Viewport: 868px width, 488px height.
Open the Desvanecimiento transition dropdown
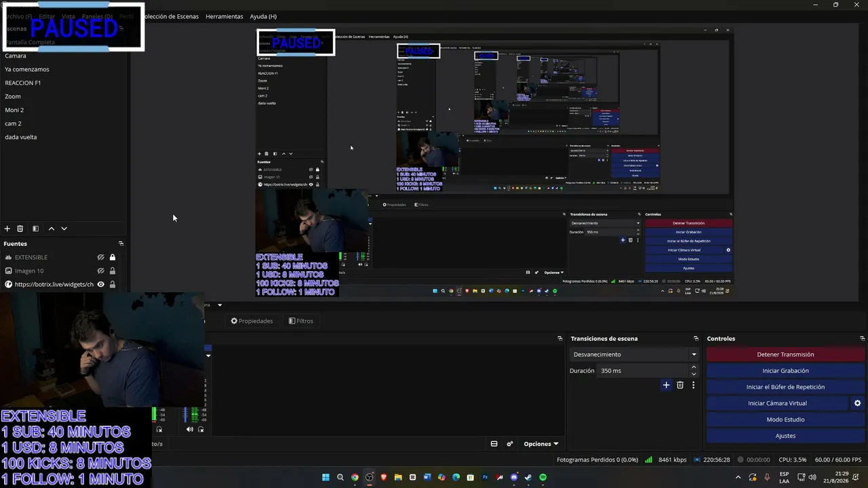(x=634, y=354)
